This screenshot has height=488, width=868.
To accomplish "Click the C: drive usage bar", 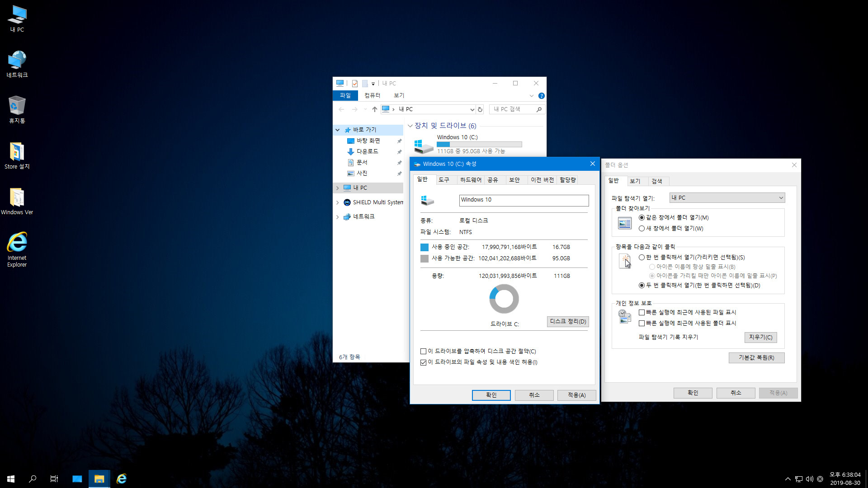I will (479, 145).
